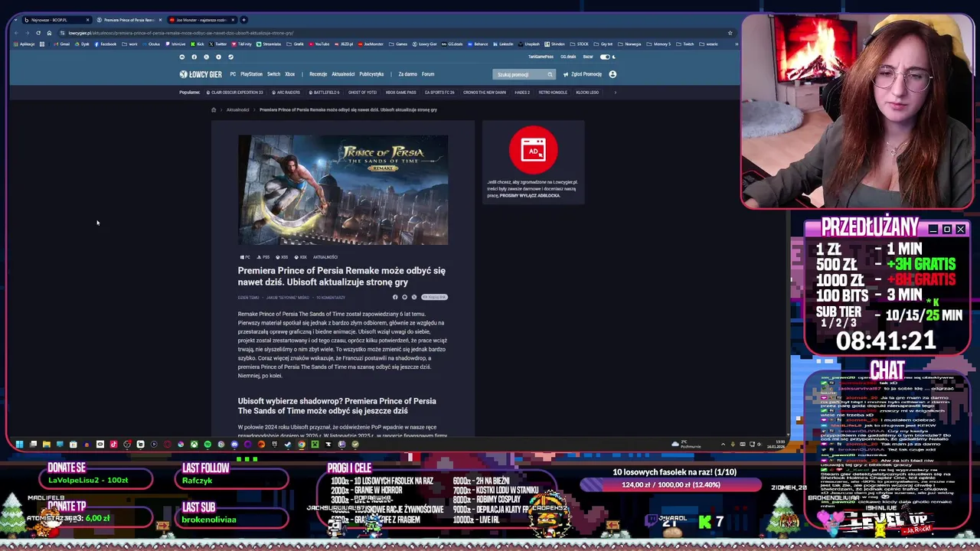Open the Switch menu item
Image resolution: width=980 pixels, height=551 pixels.
(x=273, y=74)
